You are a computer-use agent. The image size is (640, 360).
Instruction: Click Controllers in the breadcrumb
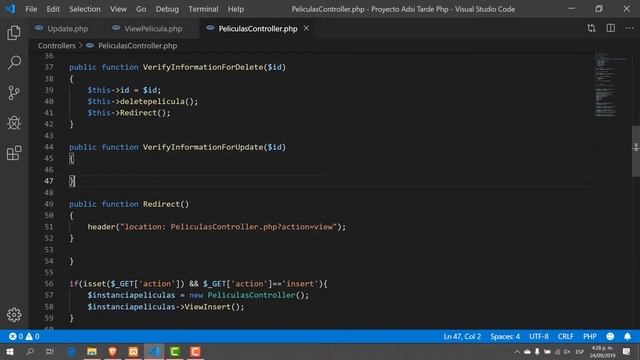pos(57,46)
